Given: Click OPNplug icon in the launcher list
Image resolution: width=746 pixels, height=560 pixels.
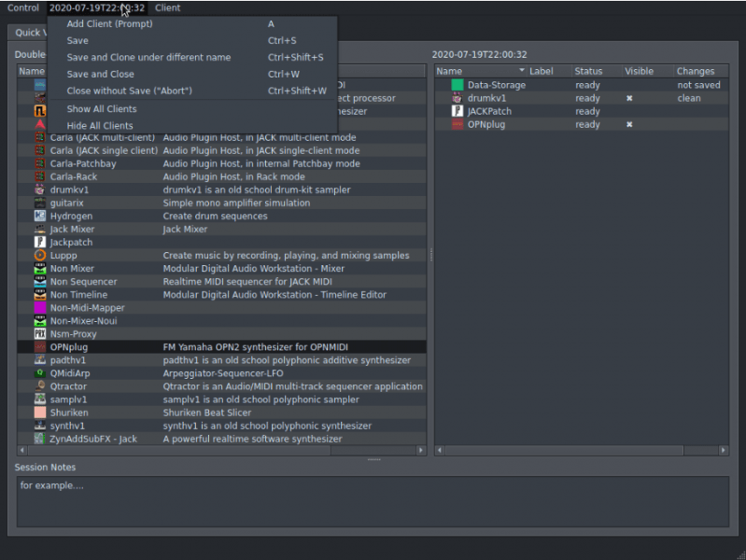Looking at the screenshot, I should (x=40, y=347).
